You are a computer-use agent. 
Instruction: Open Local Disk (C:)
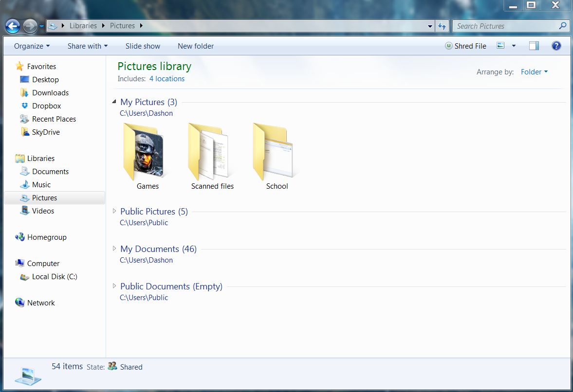54,277
